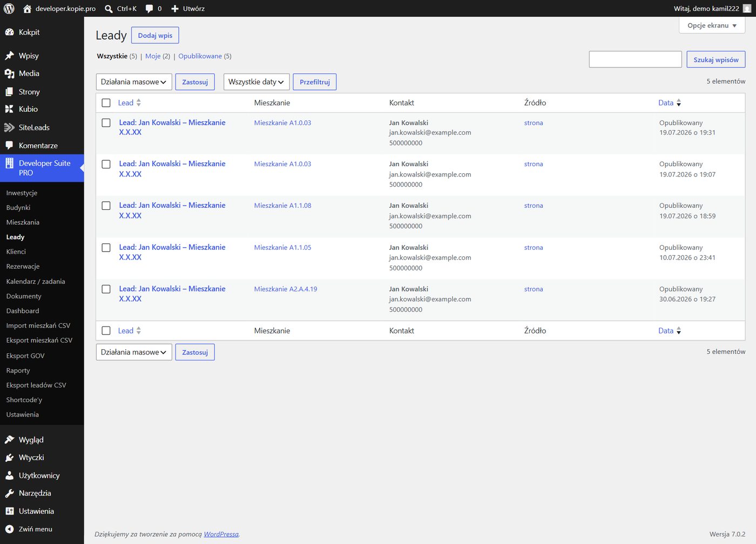The height and width of the screenshot is (544, 756).
Task: Expand the Opcje ekranu panel
Action: [x=712, y=25]
